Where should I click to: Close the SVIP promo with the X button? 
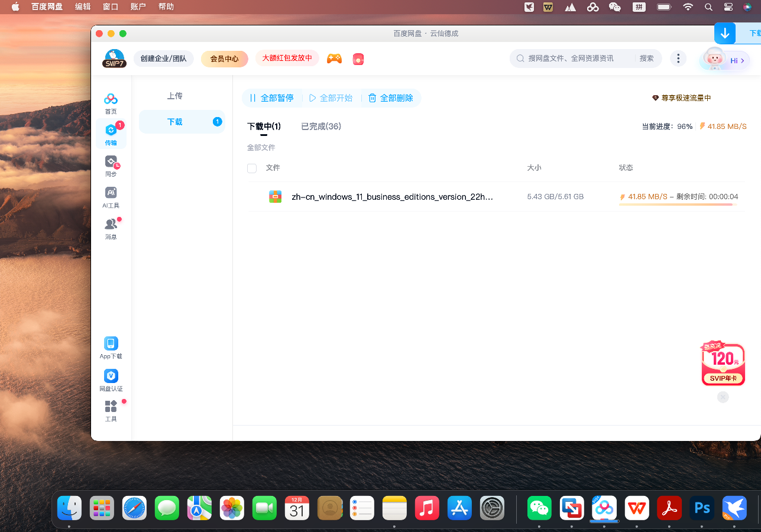pyautogui.click(x=723, y=397)
